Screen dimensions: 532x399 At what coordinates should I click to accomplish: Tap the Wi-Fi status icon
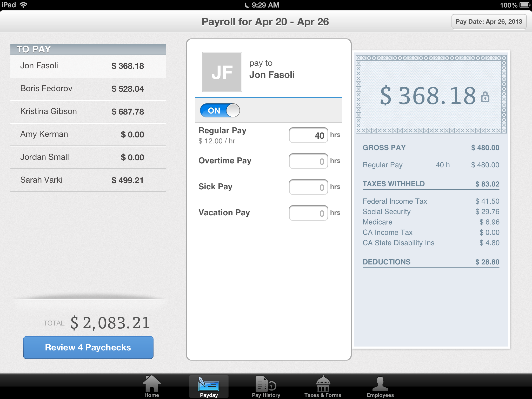[x=23, y=5]
